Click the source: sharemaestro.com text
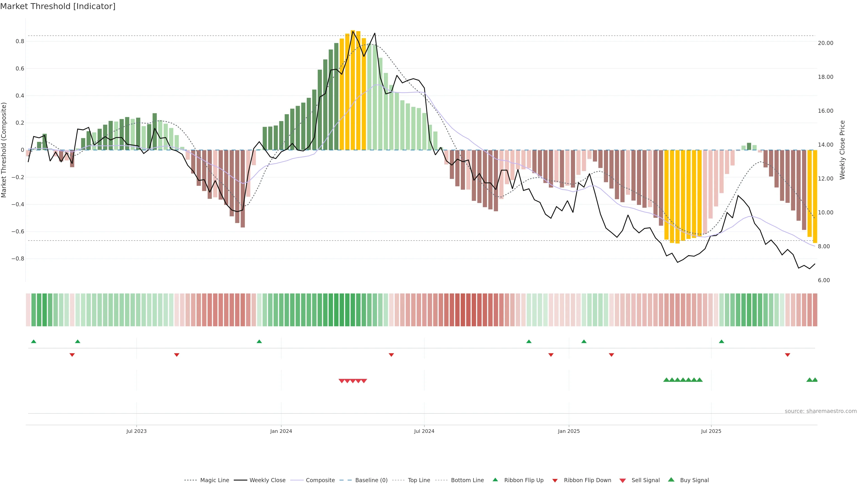 (x=821, y=411)
